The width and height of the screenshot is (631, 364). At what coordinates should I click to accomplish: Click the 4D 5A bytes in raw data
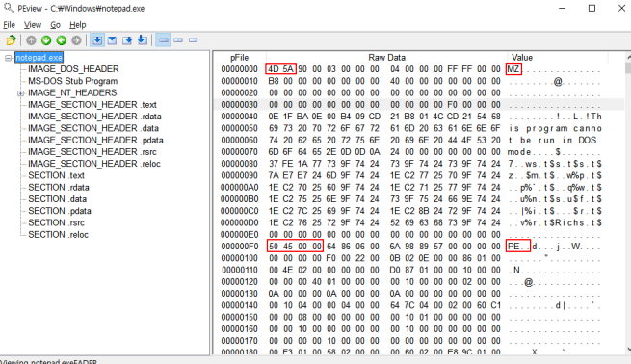click(281, 69)
